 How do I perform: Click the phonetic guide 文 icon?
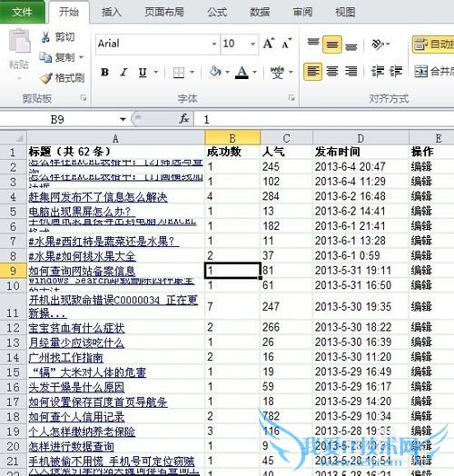[x=277, y=73]
